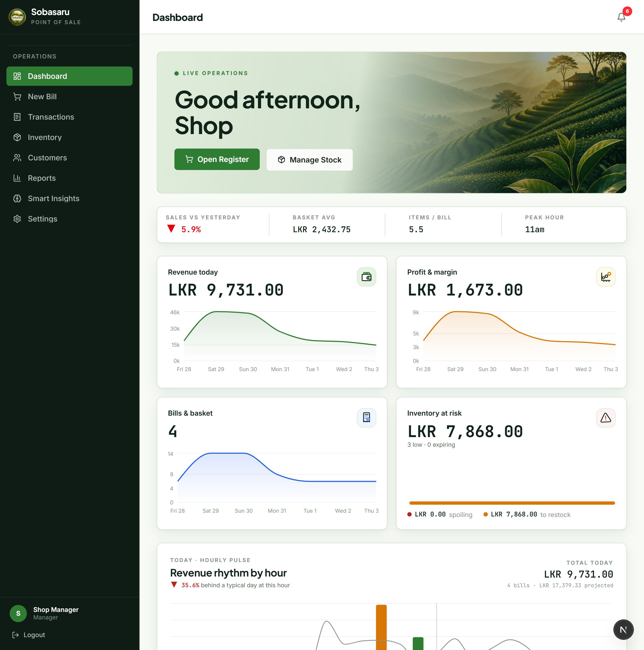
Task: Click the TOTAL TODAY LKR 9,731.00 amount
Action: 578,574
